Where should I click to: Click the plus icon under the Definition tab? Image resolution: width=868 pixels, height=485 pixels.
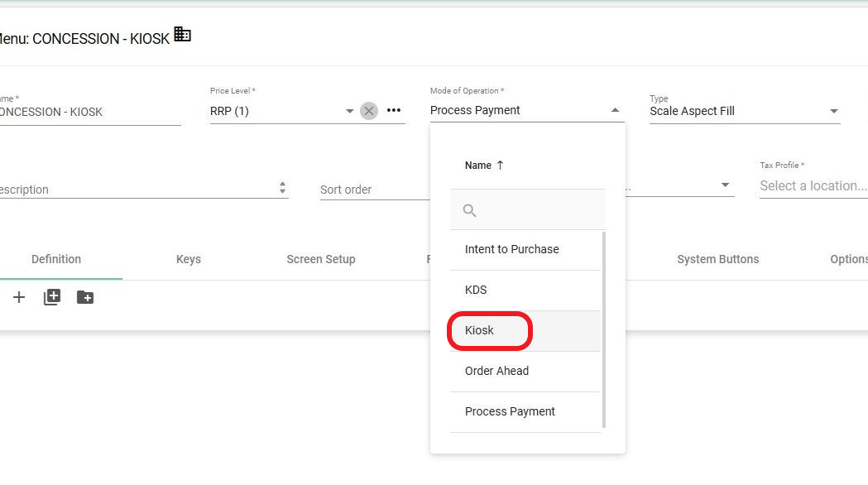19,297
